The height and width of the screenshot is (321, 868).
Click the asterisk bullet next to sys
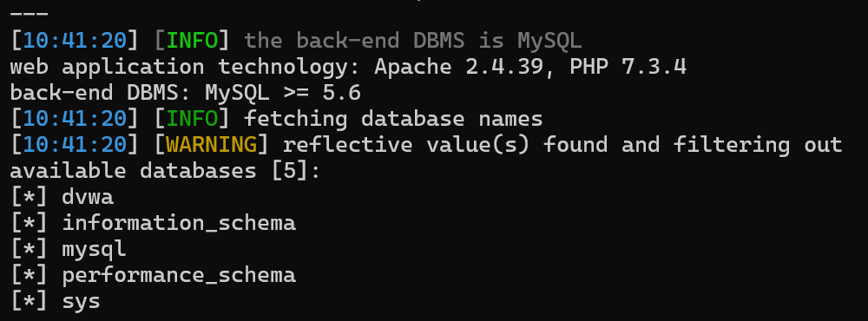[29, 302]
